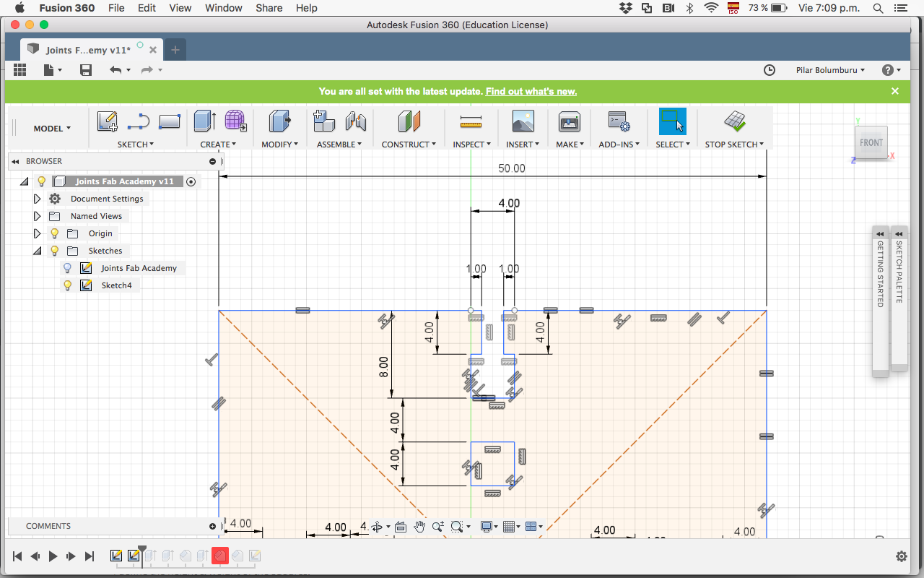Open the MODIFY menu

click(x=279, y=144)
